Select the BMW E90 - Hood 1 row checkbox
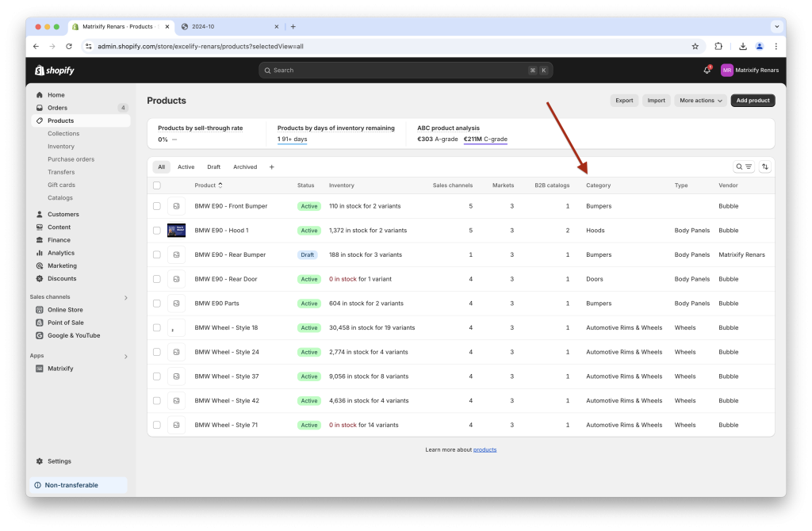 (156, 230)
